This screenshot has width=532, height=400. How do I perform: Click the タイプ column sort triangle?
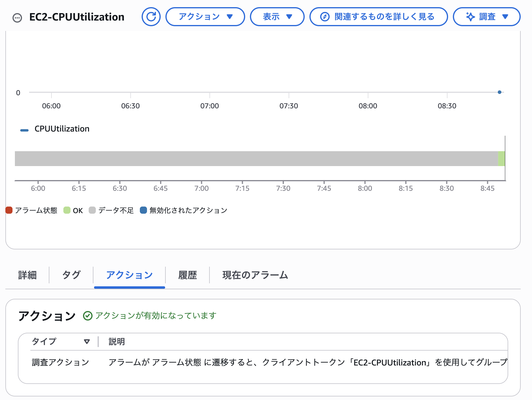point(87,341)
